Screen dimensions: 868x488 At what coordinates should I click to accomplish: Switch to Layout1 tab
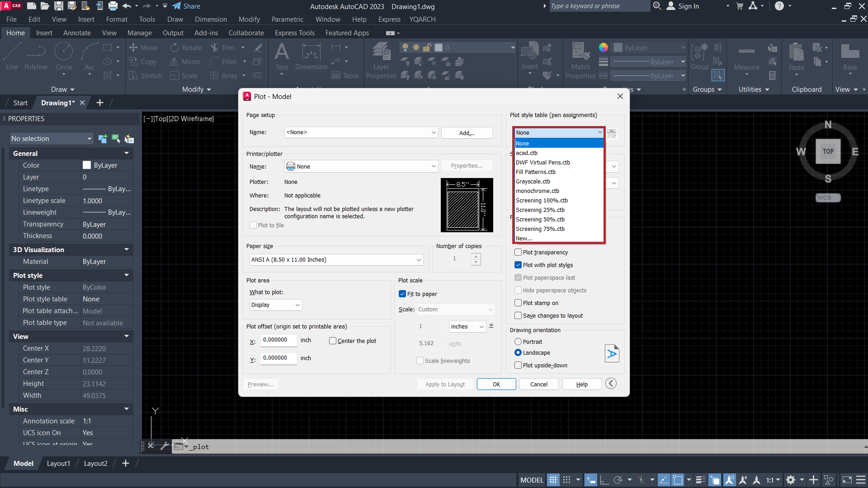pos(58,463)
